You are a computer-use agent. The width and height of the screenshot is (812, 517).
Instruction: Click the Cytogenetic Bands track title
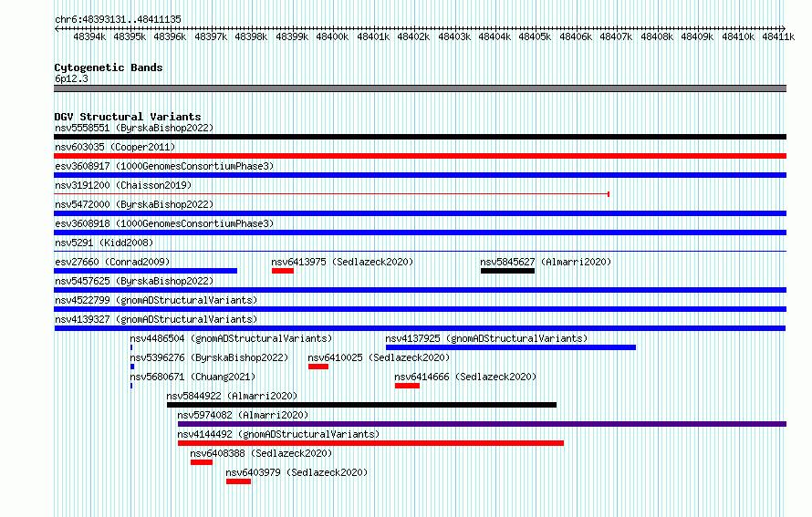pos(109,67)
